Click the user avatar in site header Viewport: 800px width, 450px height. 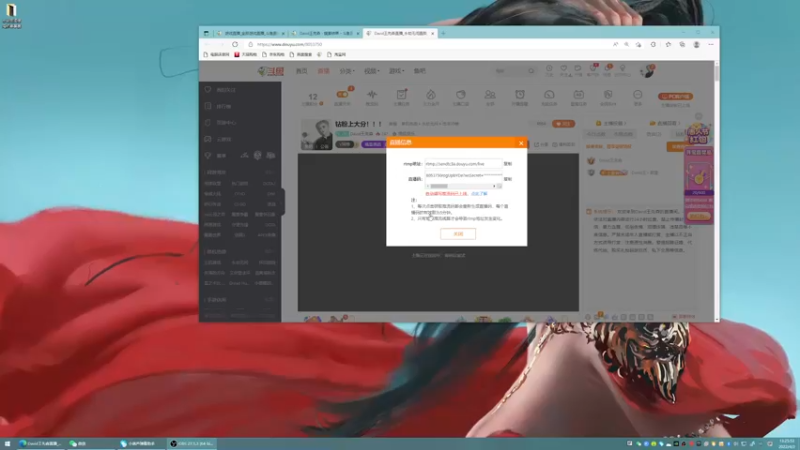pyautogui.click(x=647, y=71)
